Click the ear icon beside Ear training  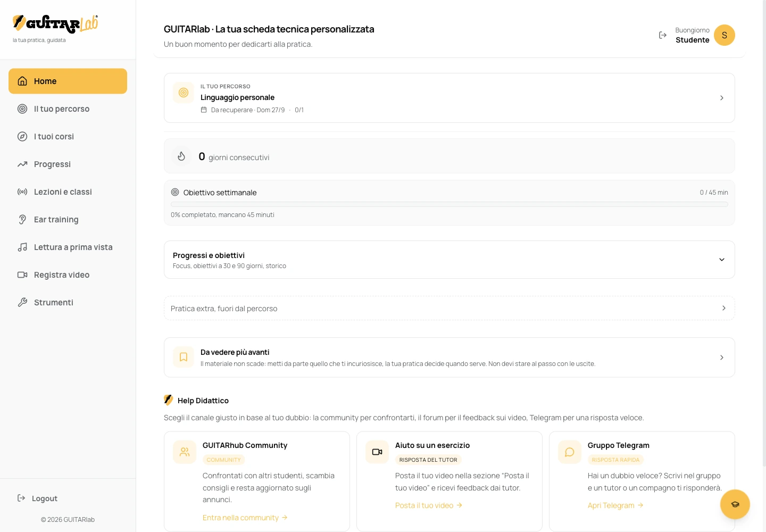[22, 219]
